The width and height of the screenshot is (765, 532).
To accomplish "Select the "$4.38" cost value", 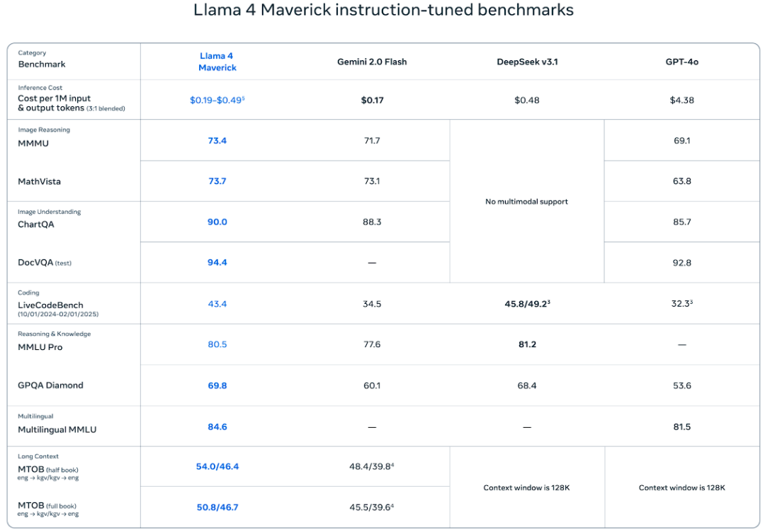I will (681, 100).
